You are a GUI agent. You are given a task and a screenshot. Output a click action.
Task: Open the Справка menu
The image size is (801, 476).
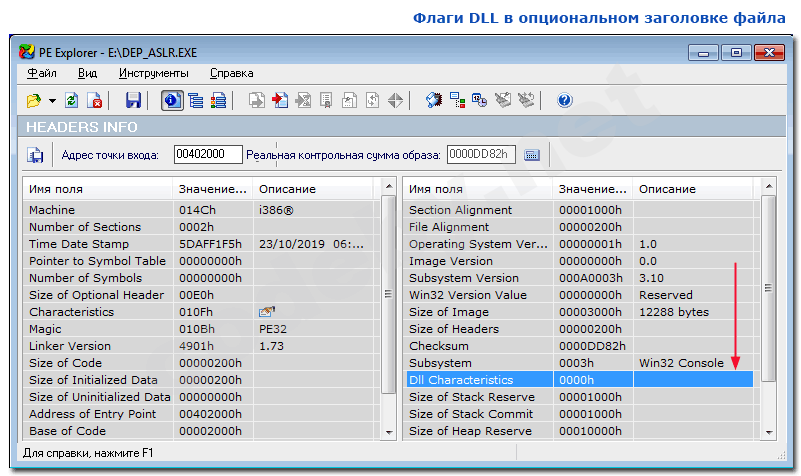point(231,73)
